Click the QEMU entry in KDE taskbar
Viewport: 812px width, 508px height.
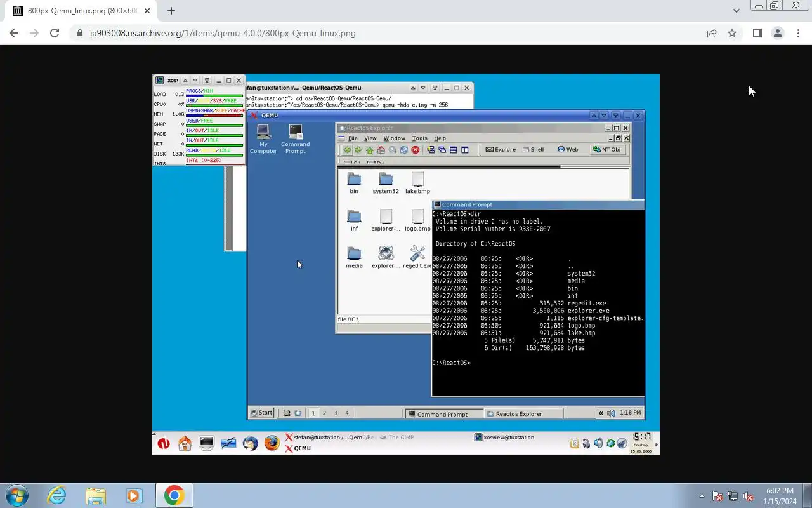tap(298, 448)
